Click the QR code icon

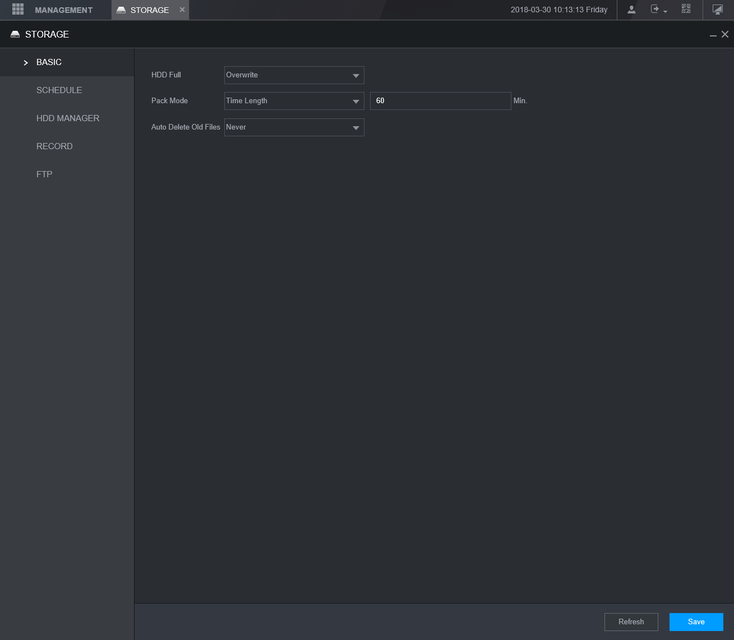point(686,10)
